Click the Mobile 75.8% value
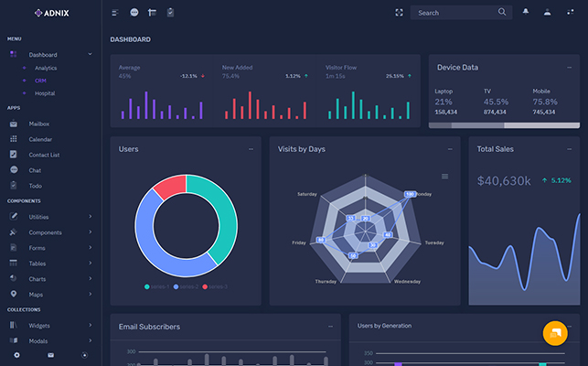The image size is (588, 366). point(545,102)
